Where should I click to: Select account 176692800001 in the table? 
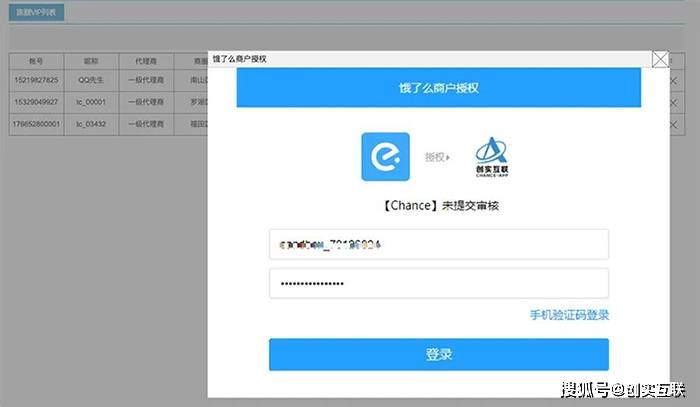pyautogui.click(x=37, y=124)
